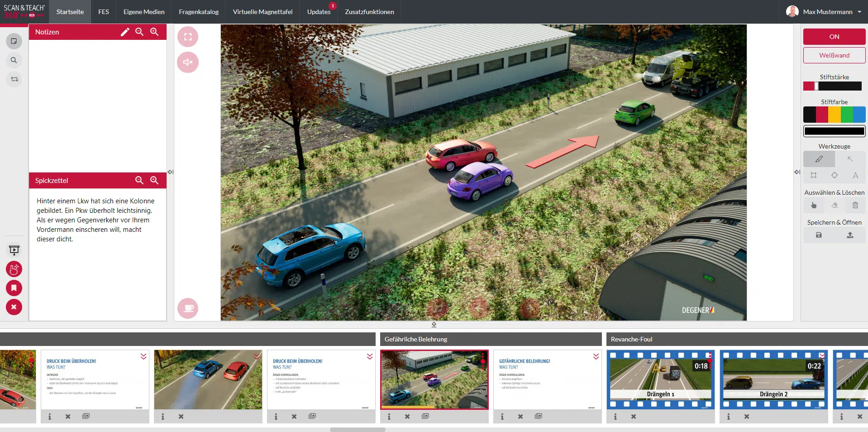Pick the yellow pen color swatch

coord(834,115)
